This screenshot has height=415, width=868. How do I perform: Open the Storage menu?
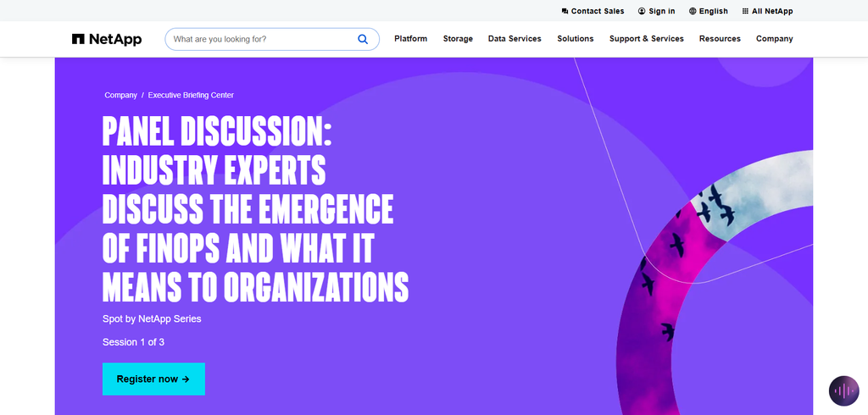coord(458,39)
